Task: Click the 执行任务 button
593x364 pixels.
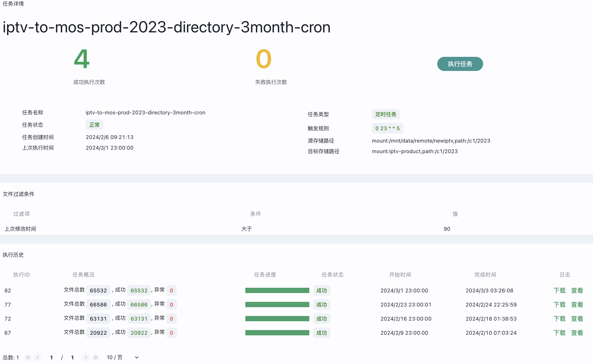Action: [460, 64]
